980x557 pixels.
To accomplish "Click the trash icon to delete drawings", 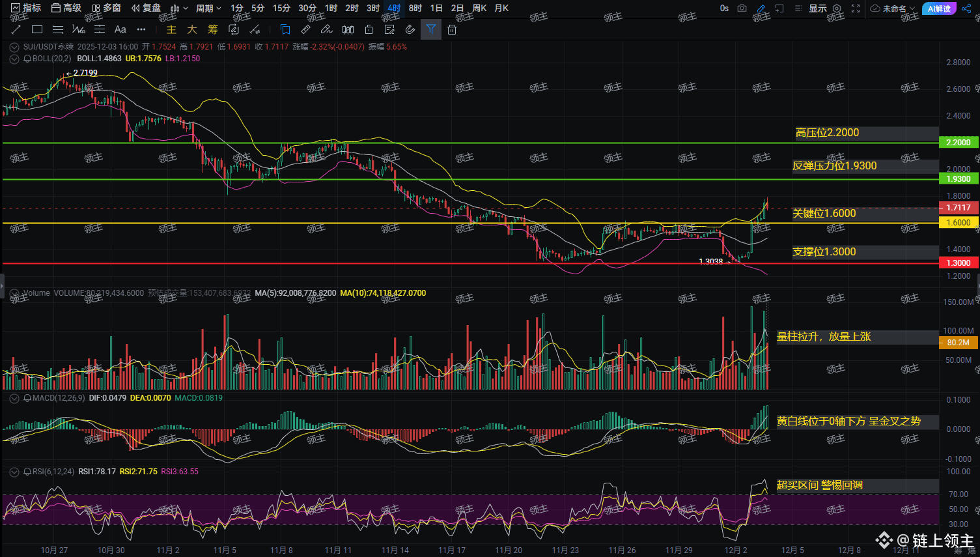I will [x=452, y=29].
